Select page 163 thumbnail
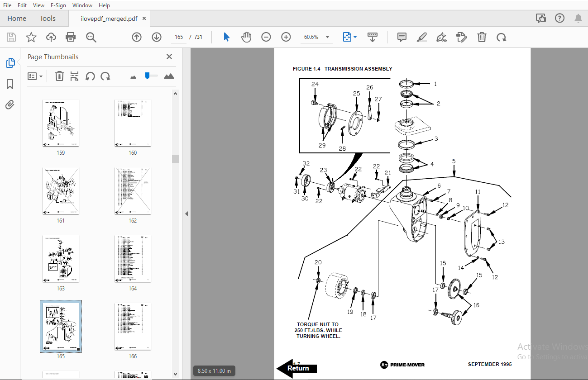Image resolution: width=588 pixels, height=380 pixels. (61, 258)
